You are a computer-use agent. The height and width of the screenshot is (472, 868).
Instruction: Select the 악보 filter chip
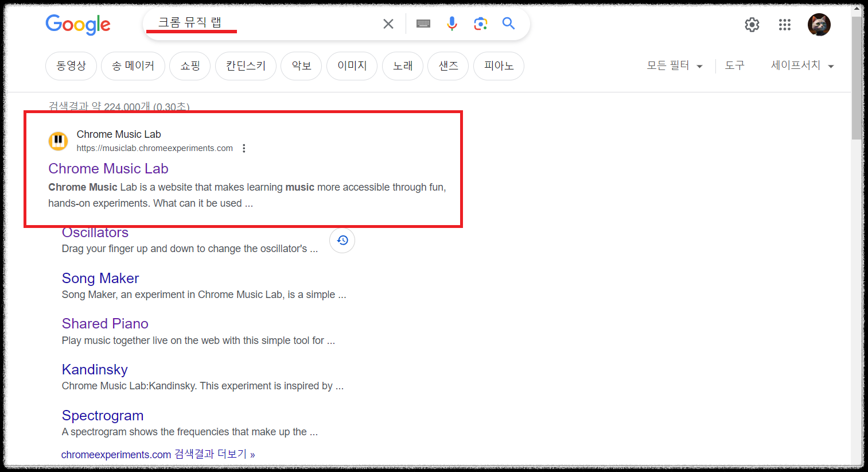tap(301, 66)
